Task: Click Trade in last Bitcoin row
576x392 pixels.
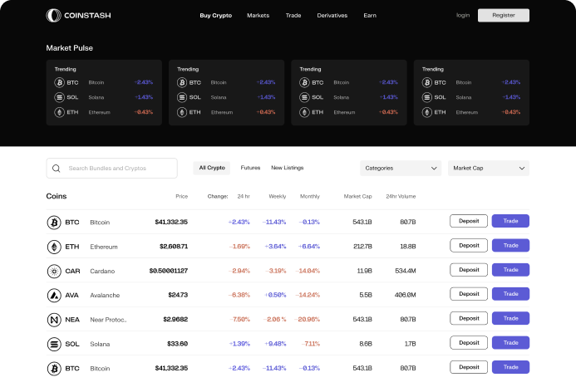Action: click(510, 367)
